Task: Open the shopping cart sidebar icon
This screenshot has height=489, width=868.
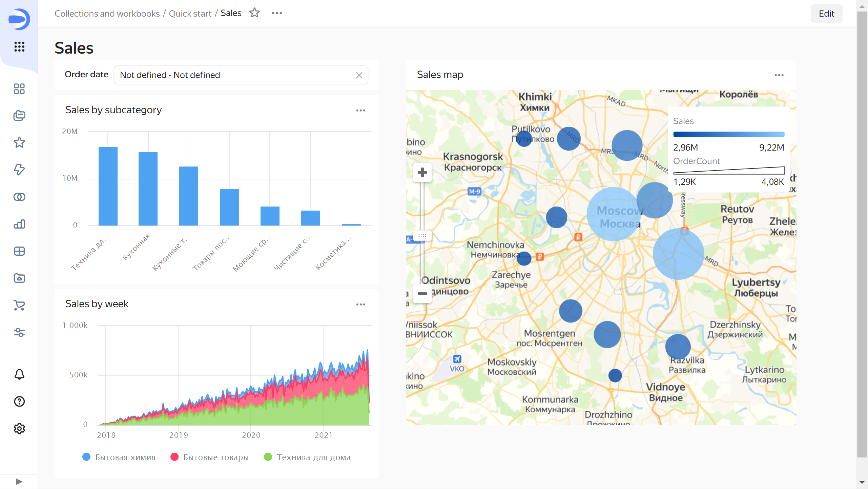Action: click(19, 306)
